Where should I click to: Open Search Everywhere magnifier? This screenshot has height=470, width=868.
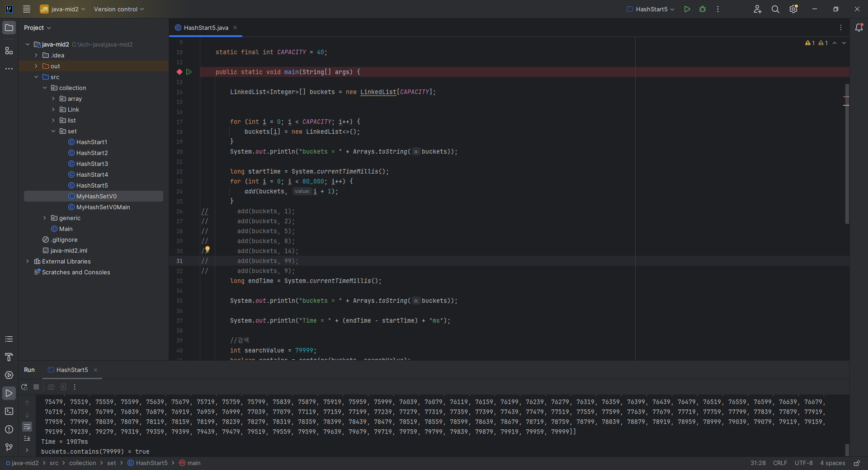click(x=775, y=9)
